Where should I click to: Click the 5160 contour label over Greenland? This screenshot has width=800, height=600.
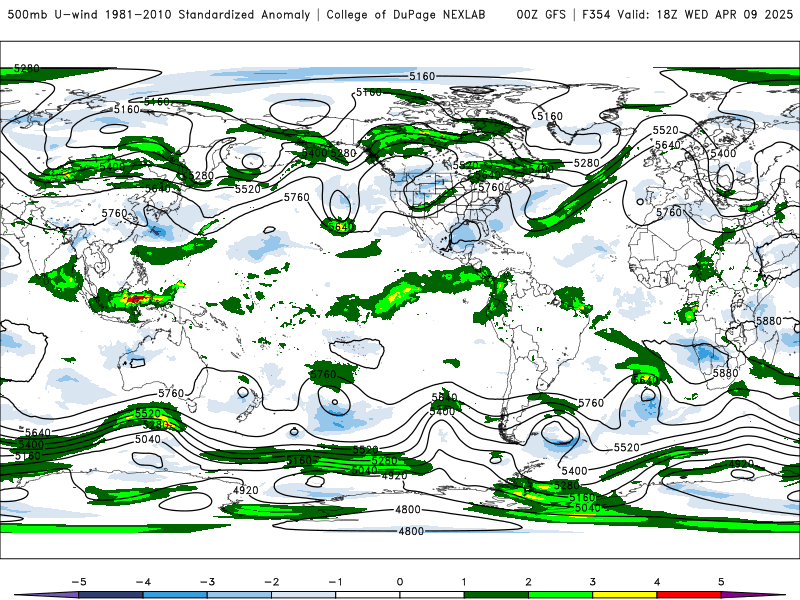(x=550, y=116)
